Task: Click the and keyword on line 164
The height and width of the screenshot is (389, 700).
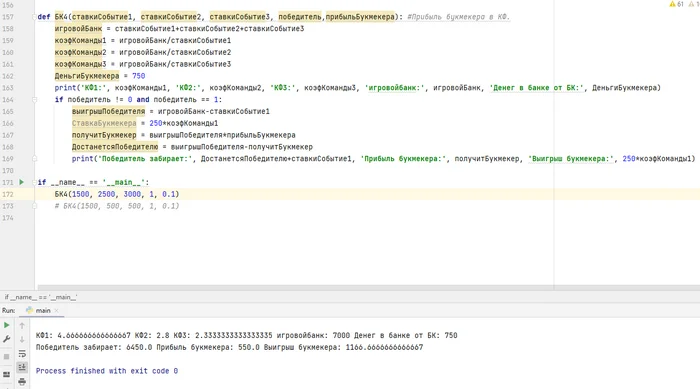Action: pos(143,100)
